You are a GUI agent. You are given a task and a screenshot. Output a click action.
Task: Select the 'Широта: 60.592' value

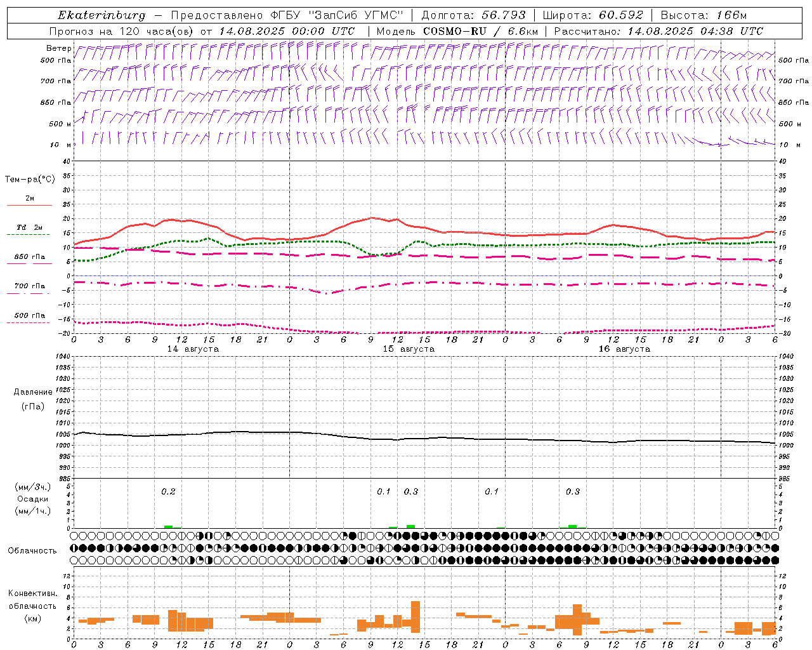point(593,15)
